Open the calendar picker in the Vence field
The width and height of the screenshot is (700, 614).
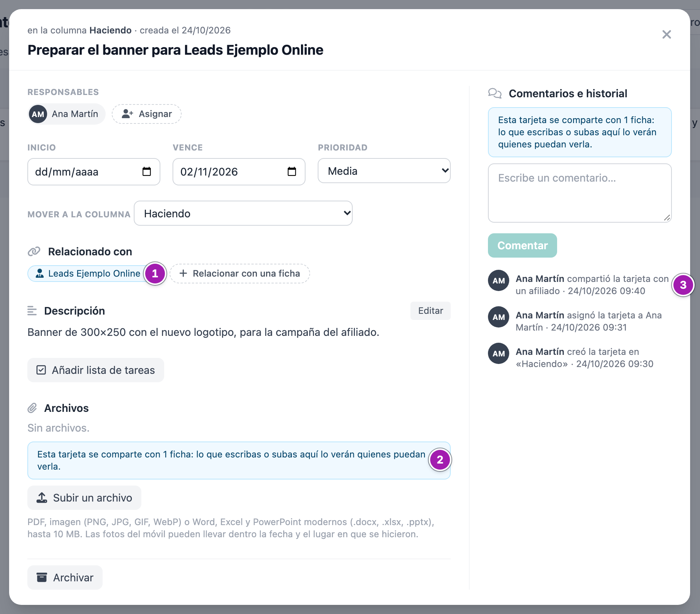coord(291,172)
